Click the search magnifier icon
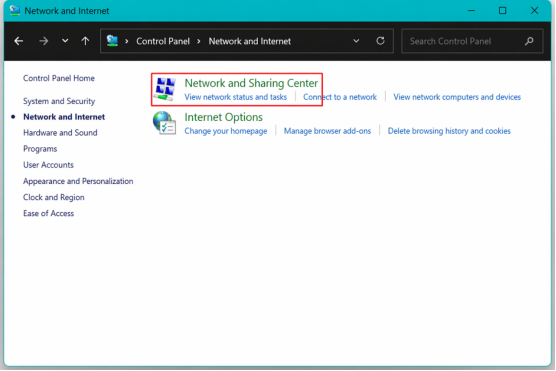 point(529,41)
